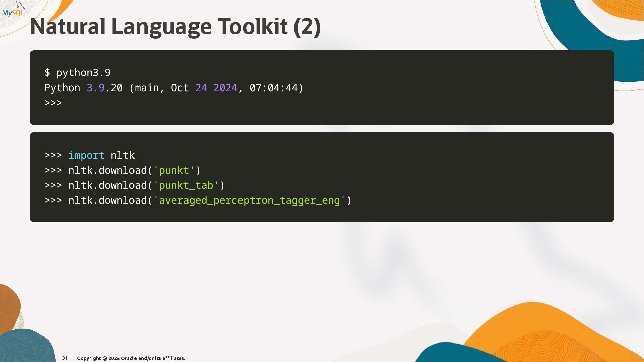Click the 'punkt' string literal
The image size is (644, 362).
click(x=174, y=170)
